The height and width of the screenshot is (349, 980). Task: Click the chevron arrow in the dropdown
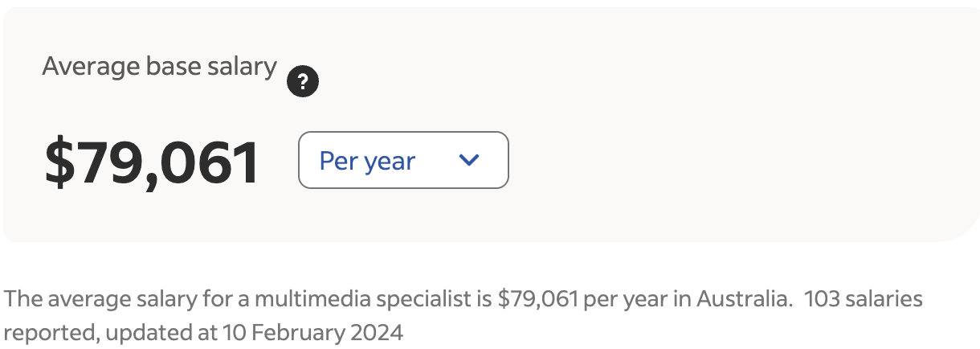(x=468, y=160)
